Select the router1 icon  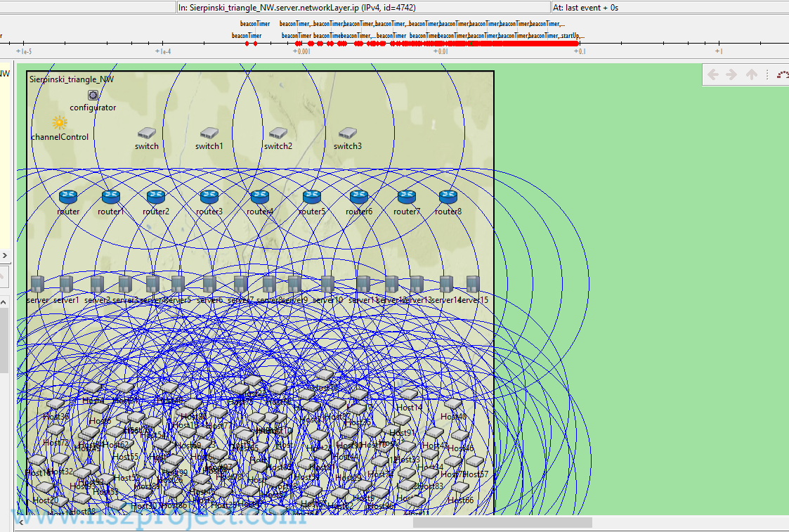(111, 197)
